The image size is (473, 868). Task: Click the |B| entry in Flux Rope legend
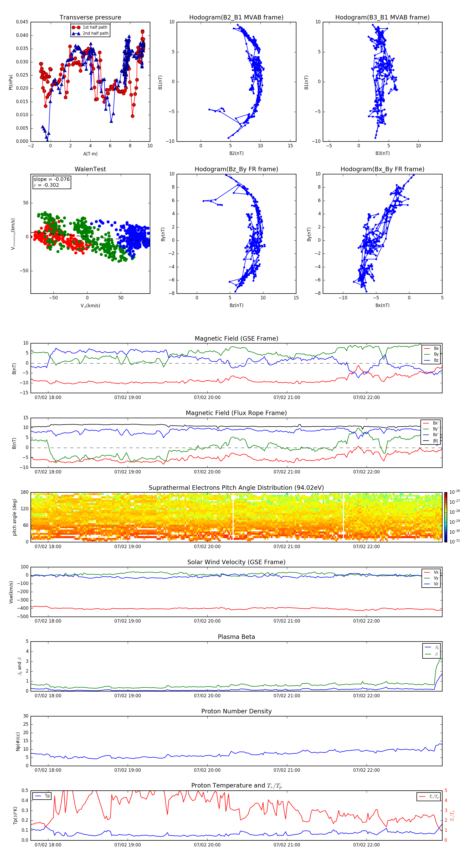click(x=431, y=441)
